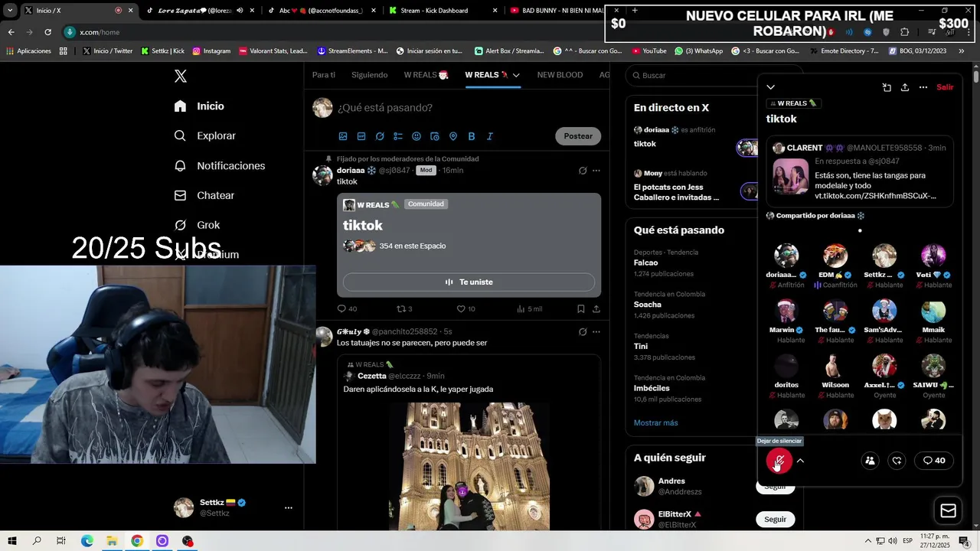The width and height of the screenshot is (980, 551).
Task: Open replies on doriaaa's post (40)
Action: click(347, 309)
